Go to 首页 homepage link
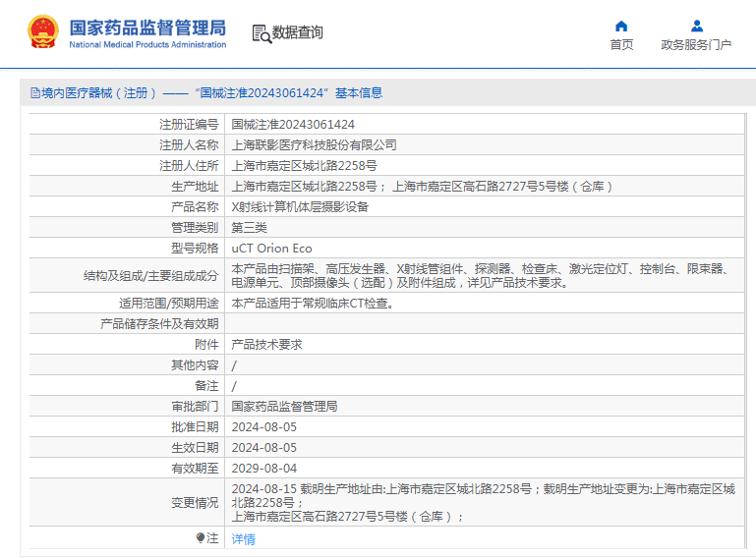756x558 pixels. 621,45
